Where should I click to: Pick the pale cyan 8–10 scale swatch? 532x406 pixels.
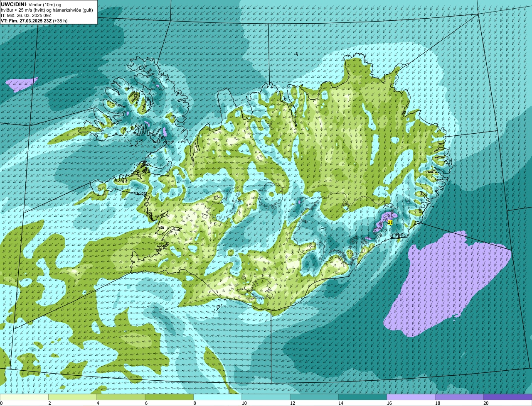click(x=217, y=397)
